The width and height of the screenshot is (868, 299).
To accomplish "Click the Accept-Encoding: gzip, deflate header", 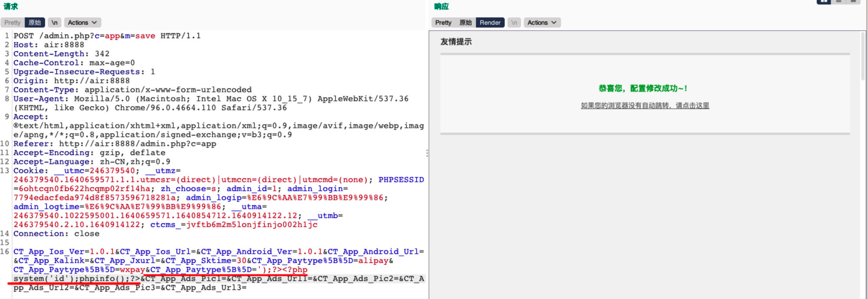I will pos(89,153).
